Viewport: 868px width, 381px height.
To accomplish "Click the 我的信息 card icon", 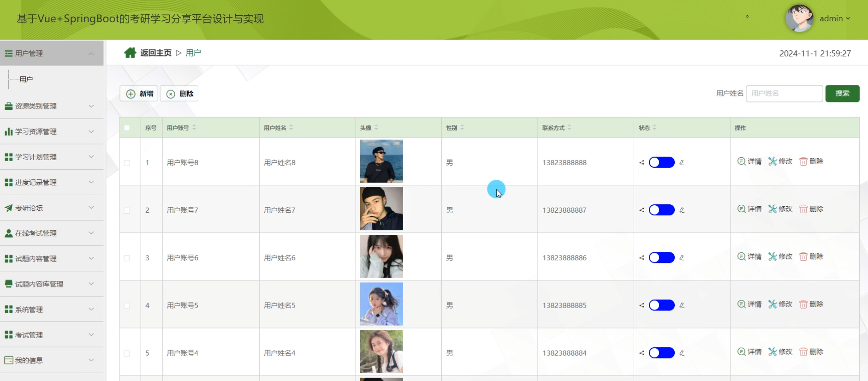I will click(9, 360).
